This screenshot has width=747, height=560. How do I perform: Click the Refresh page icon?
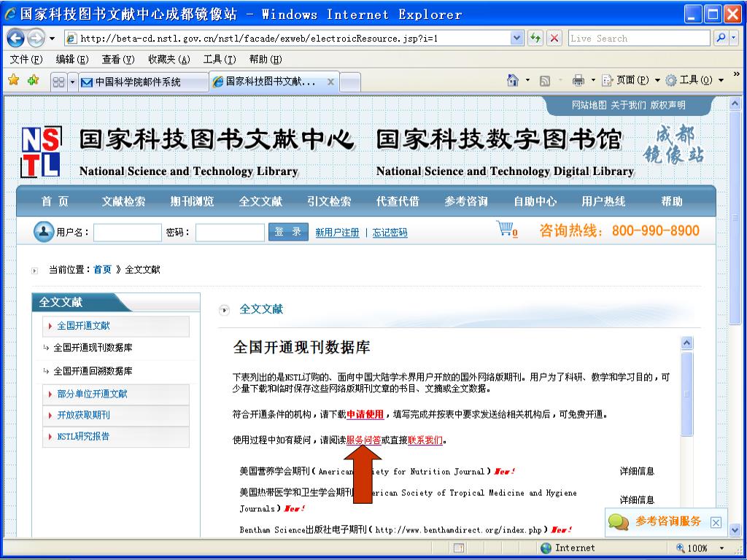[535, 38]
